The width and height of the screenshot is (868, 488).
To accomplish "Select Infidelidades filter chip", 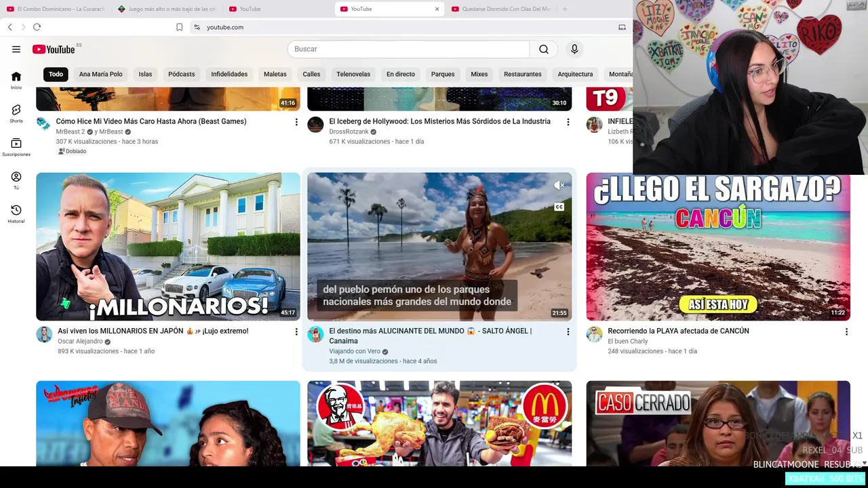I will point(229,74).
